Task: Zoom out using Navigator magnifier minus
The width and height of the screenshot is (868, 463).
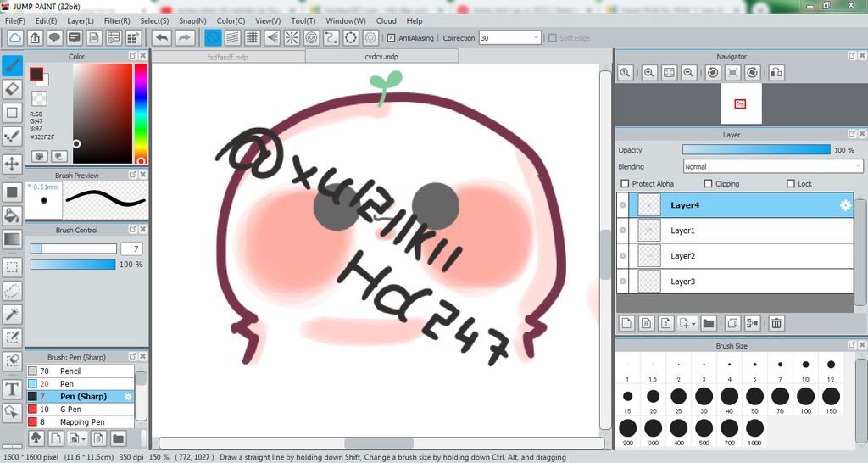Action: pyautogui.click(x=688, y=73)
